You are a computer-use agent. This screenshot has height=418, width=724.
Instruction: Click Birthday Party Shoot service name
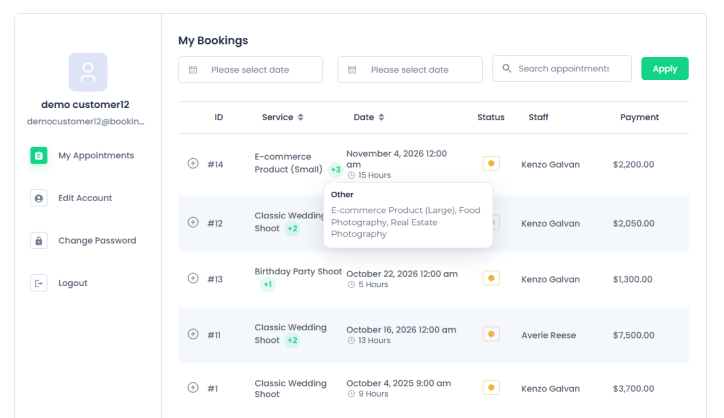(298, 272)
